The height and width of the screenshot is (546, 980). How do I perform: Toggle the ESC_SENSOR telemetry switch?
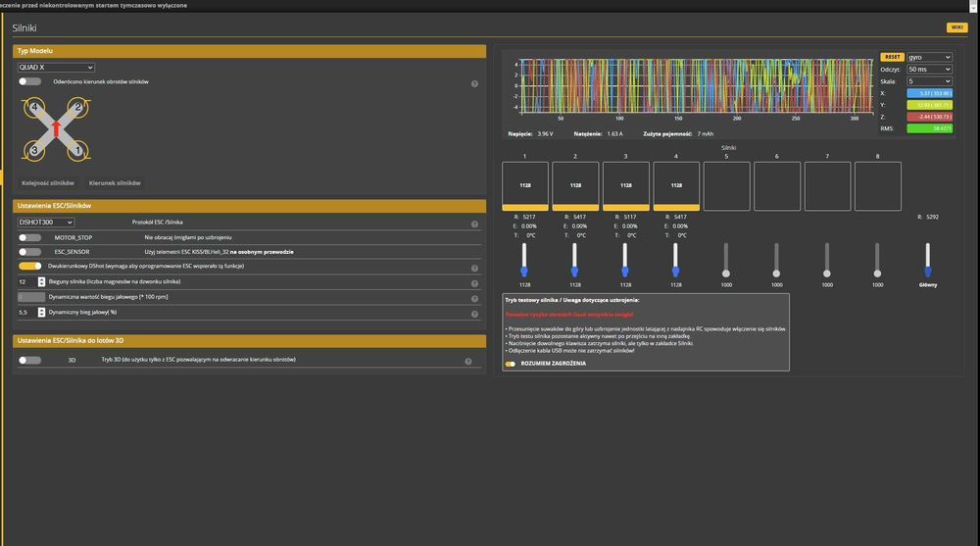(x=30, y=252)
